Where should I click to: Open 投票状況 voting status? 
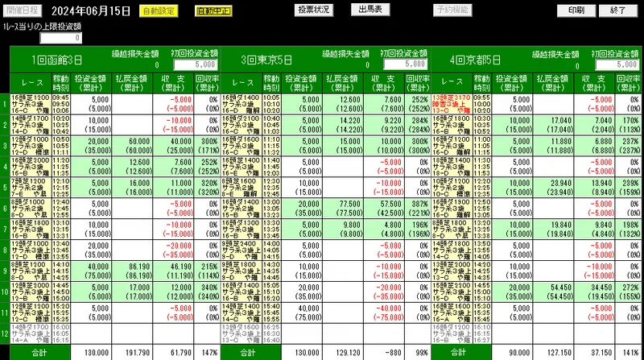pyautogui.click(x=314, y=10)
